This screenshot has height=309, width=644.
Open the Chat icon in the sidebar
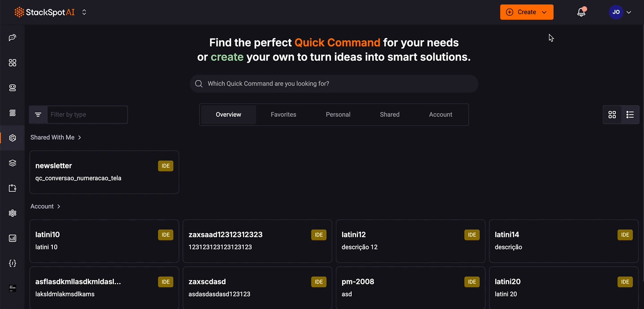point(12,37)
